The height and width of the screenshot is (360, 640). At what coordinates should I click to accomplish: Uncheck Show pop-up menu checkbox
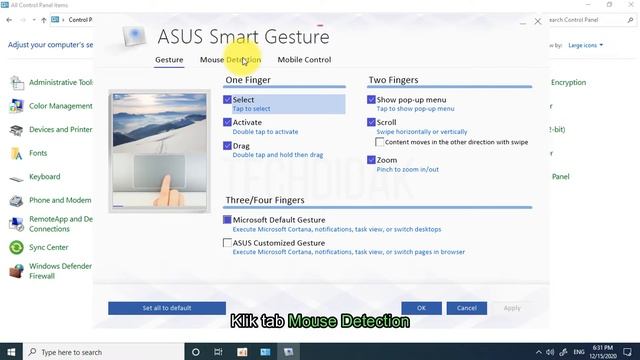(371, 100)
